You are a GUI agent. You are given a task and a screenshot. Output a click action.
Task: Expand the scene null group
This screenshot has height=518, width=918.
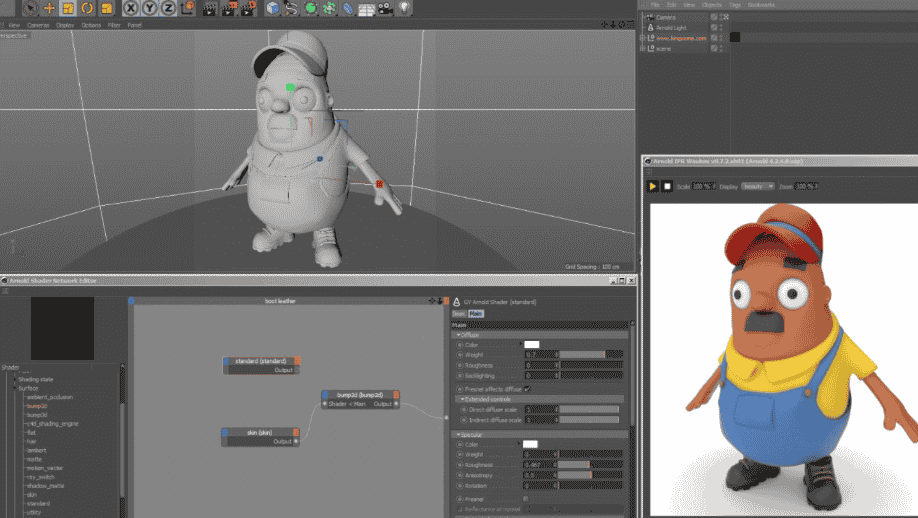[x=642, y=49]
